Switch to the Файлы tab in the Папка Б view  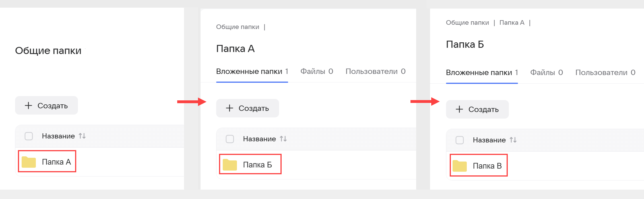pyautogui.click(x=546, y=72)
